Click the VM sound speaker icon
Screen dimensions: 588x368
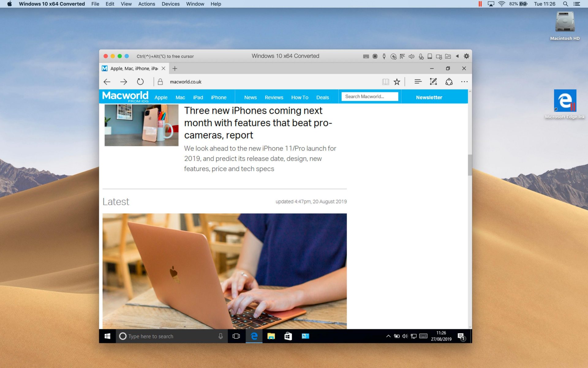412,56
